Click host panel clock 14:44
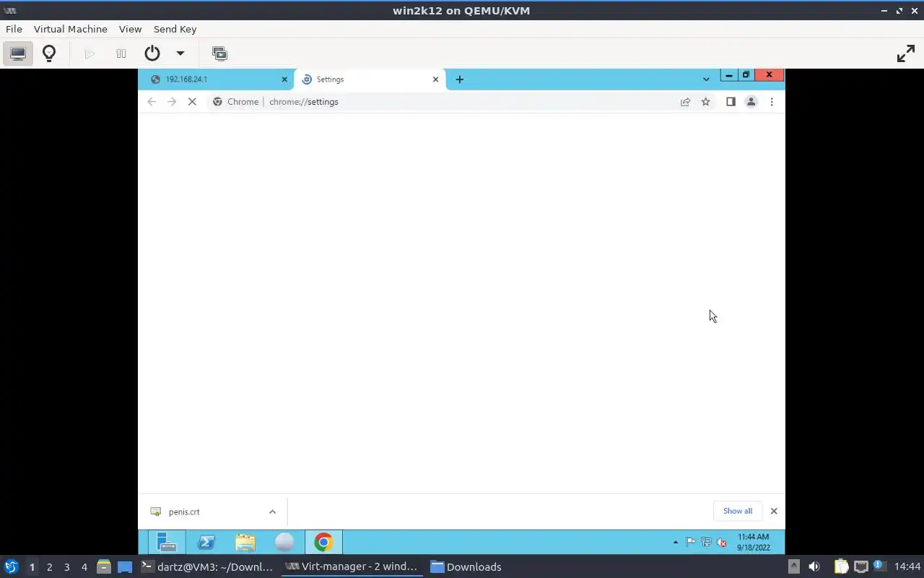Viewport: 924px width, 578px height. [907, 567]
